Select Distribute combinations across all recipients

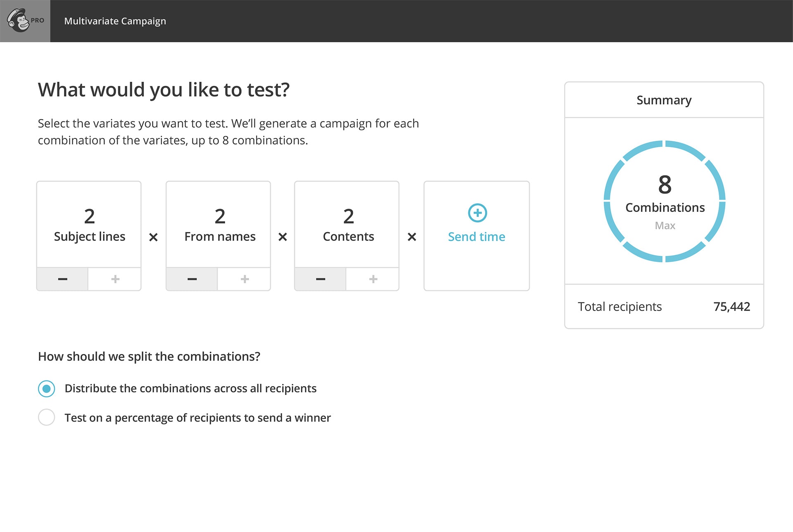coord(47,389)
